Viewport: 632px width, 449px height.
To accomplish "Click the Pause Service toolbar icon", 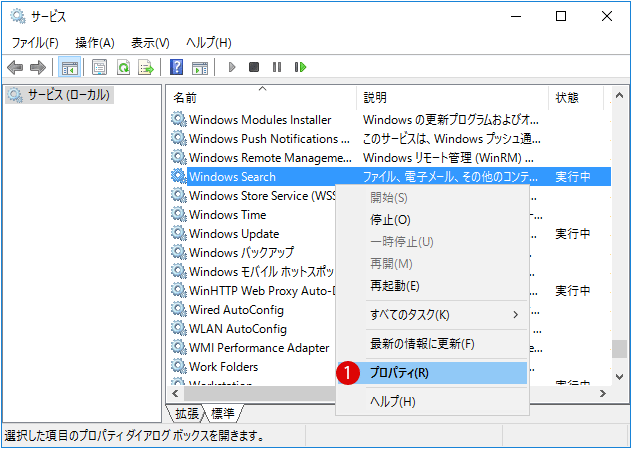I will [277, 67].
